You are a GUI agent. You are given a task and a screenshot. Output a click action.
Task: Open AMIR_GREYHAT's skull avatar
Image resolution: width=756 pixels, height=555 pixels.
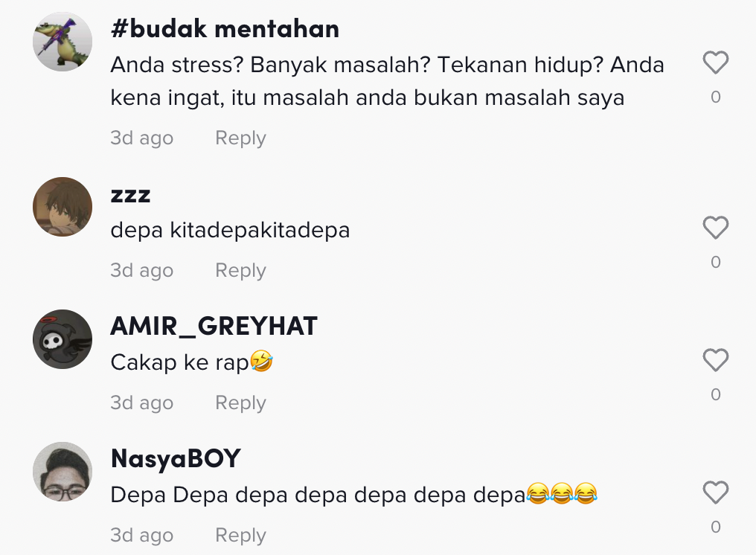[x=63, y=339]
